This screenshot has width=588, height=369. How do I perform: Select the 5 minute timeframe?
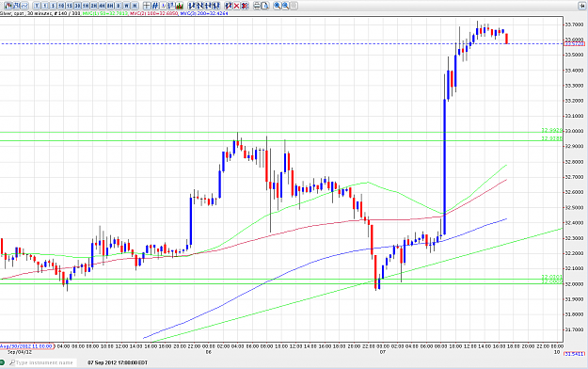pyautogui.click(x=53, y=6)
